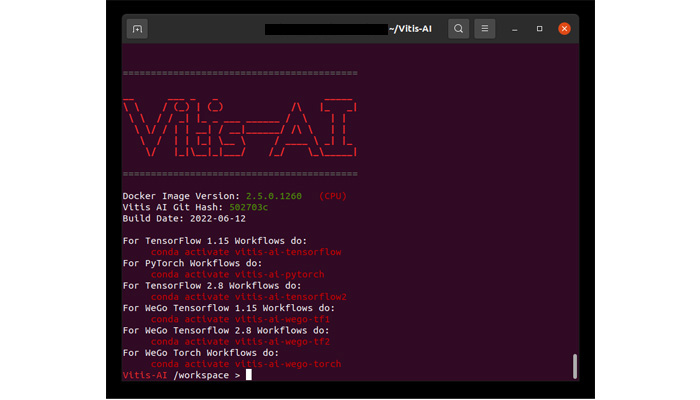700x400 pixels.
Task: Click 'For PyTorch Workflows do:' line
Action: pos(192,263)
